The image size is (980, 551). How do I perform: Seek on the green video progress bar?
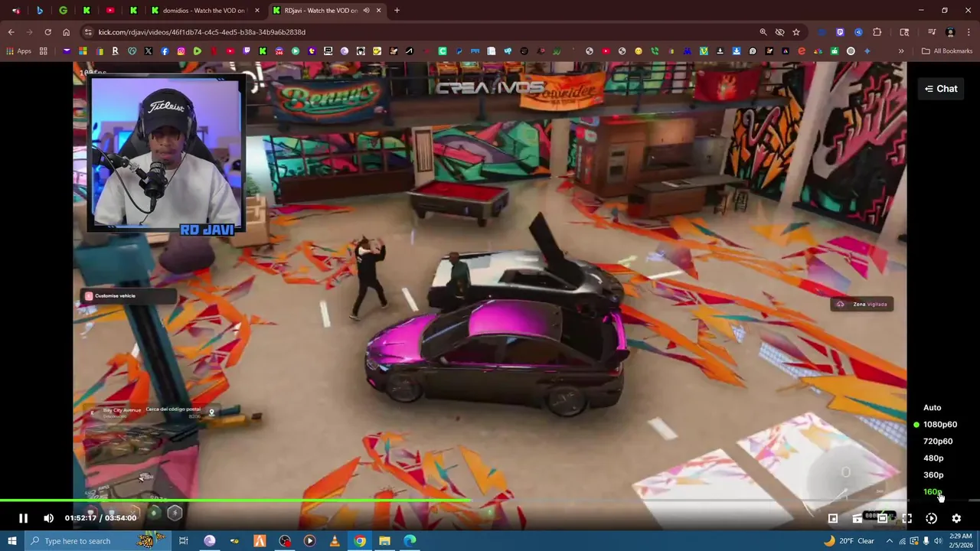[235, 500]
